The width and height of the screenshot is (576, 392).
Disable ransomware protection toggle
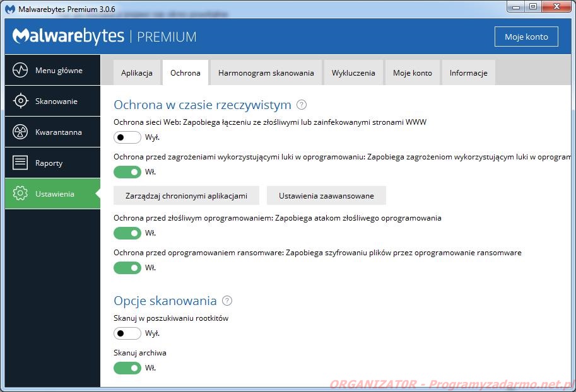coord(127,268)
